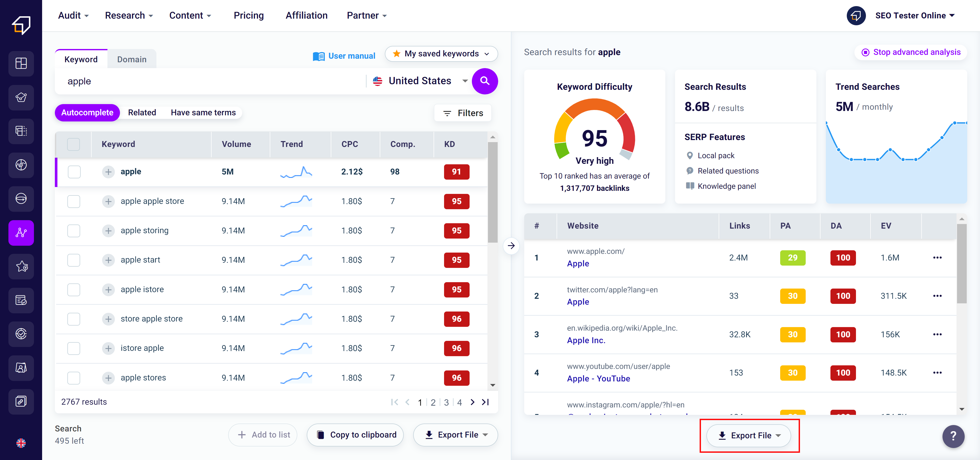Screen dimensions: 980x460
Task: Expand the Audit menu
Action: [x=73, y=16]
